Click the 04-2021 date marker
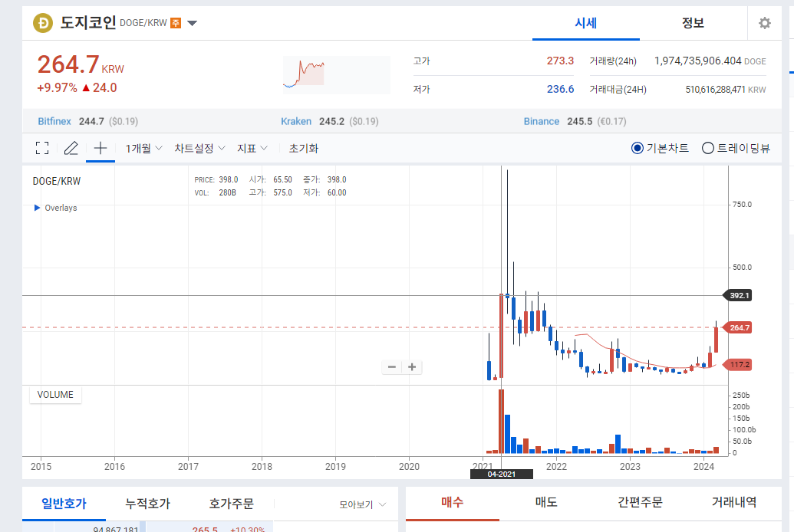Viewport: 794px width, 532px height. point(501,475)
